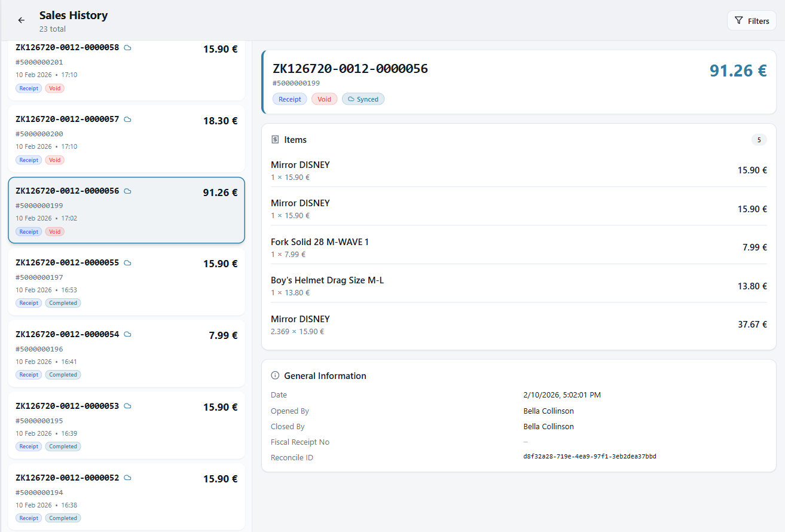
Task: Select the 7.99 € completed sale
Action: pos(126,353)
